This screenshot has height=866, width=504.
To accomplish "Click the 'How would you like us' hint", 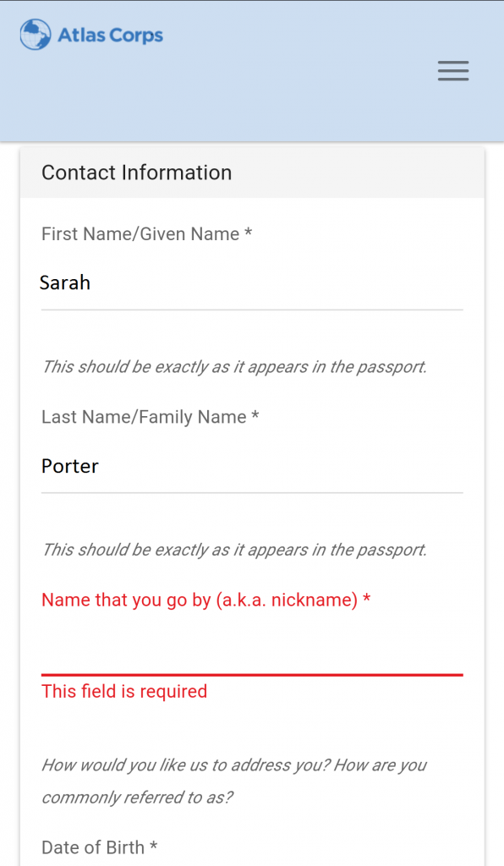I will [x=234, y=765].
